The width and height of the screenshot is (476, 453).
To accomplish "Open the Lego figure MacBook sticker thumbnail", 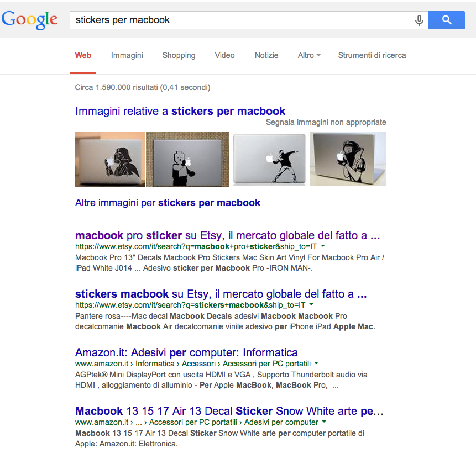I will coord(187,159).
